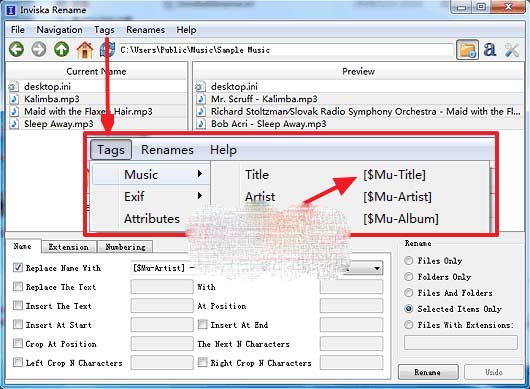Screen dimensions: 530x389
Task: Open the tools wrench icon
Action: 512,50
